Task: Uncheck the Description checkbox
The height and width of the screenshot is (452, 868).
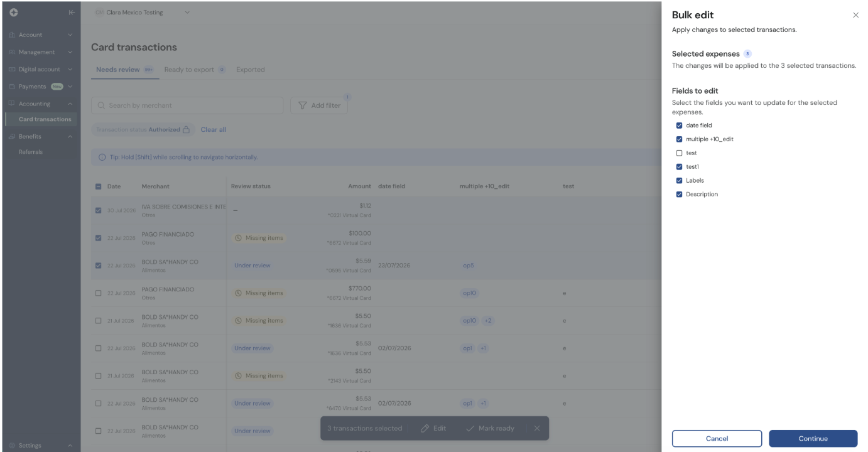Action: [679, 195]
